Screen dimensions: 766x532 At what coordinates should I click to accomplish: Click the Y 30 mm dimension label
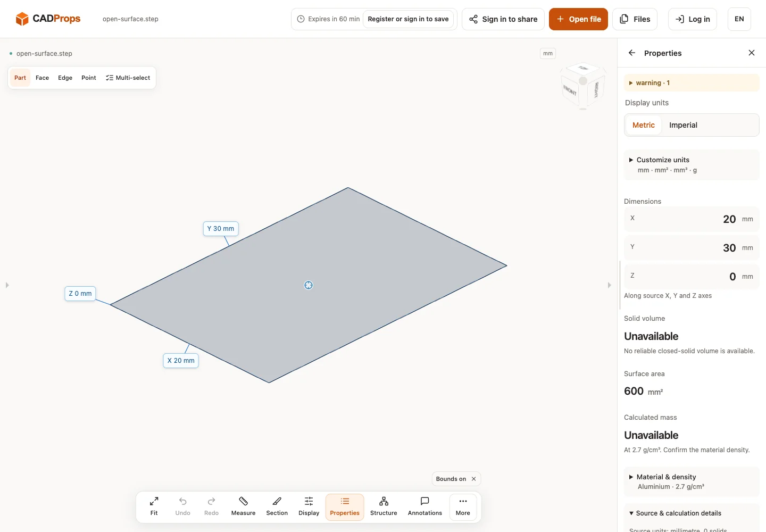click(221, 229)
